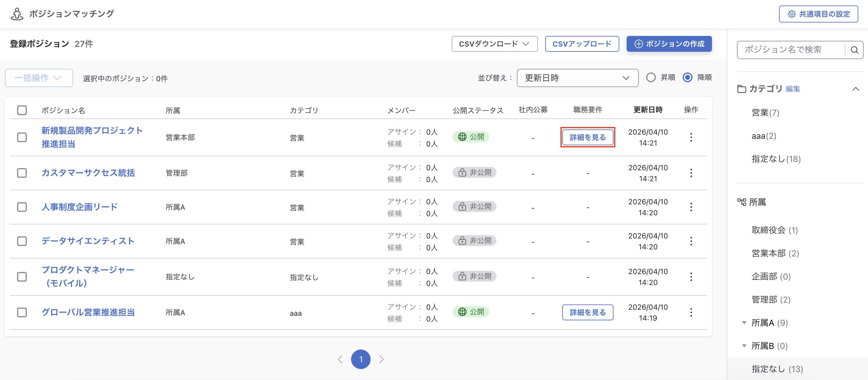Screen dimensions: 868x380
Task: Open the 更新日時 sort dropdown
Action: tap(578, 78)
